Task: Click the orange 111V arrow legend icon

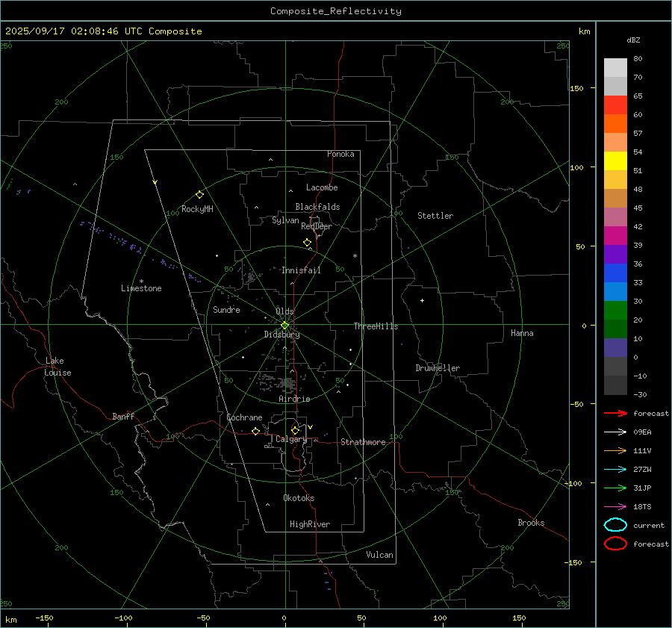Action: click(615, 451)
